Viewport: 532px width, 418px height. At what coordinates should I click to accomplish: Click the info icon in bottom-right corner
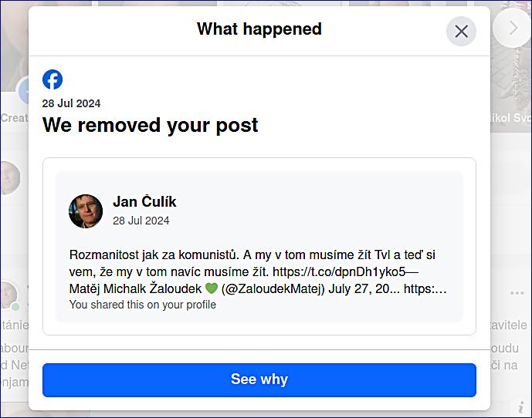click(x=522, y=406)
